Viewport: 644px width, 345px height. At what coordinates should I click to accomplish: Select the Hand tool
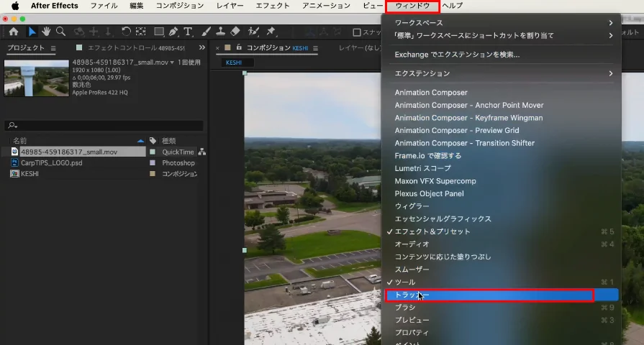pyautogui.click(x=46, y=32)
